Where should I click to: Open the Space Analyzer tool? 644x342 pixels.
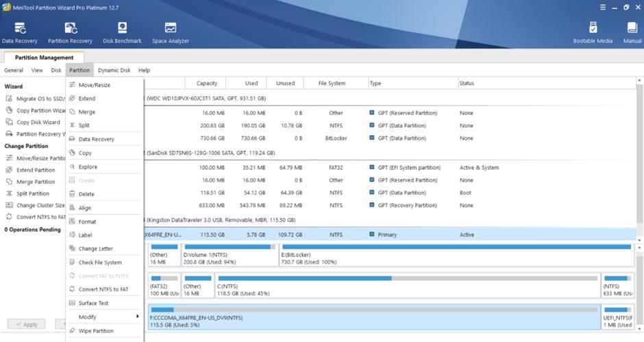tap(169, 32)
